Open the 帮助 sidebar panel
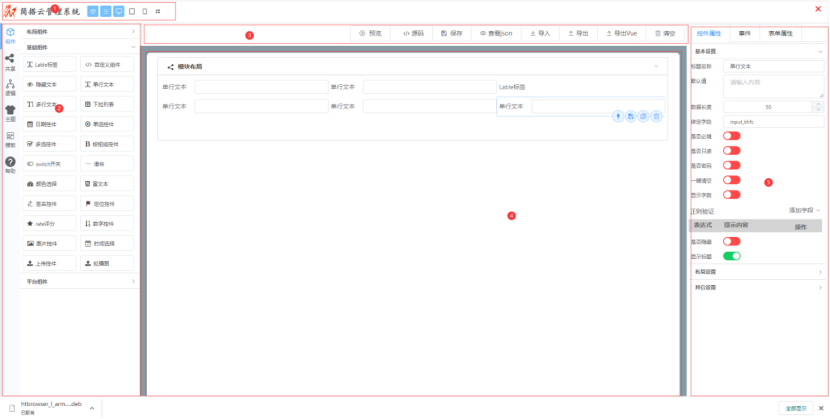The height and width of the screenshot is (419, 830). [x=9, y=165]
